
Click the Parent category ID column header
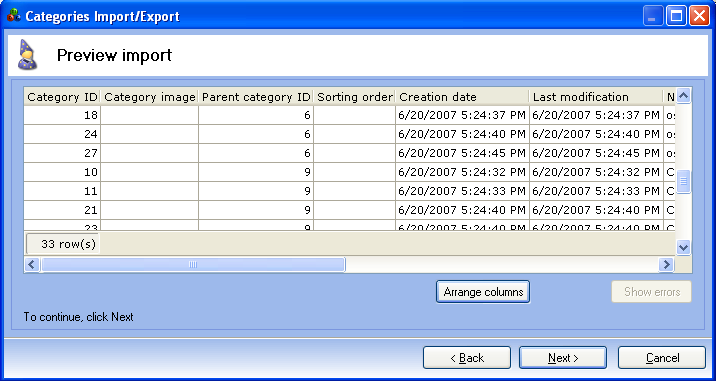pyautogui.click(x=256, y=97)
